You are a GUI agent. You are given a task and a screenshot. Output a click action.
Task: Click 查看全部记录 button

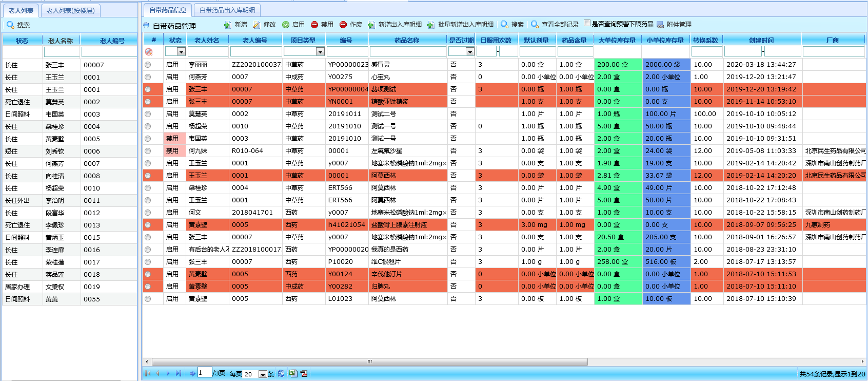[x=555, y=25]
